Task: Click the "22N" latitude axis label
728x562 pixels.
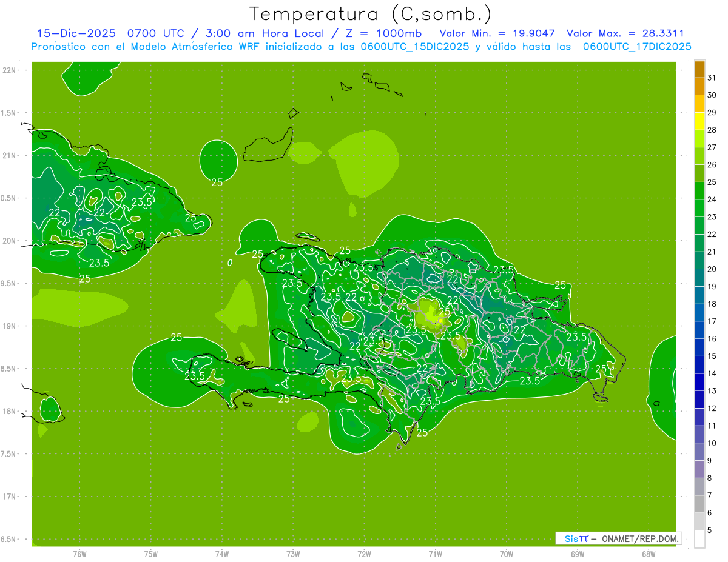Action: (10, 70)
